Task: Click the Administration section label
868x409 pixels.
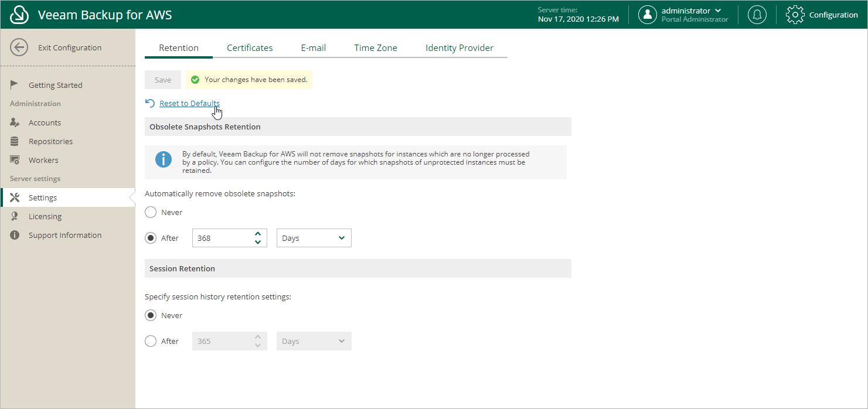Action: (x=35, y=104)
